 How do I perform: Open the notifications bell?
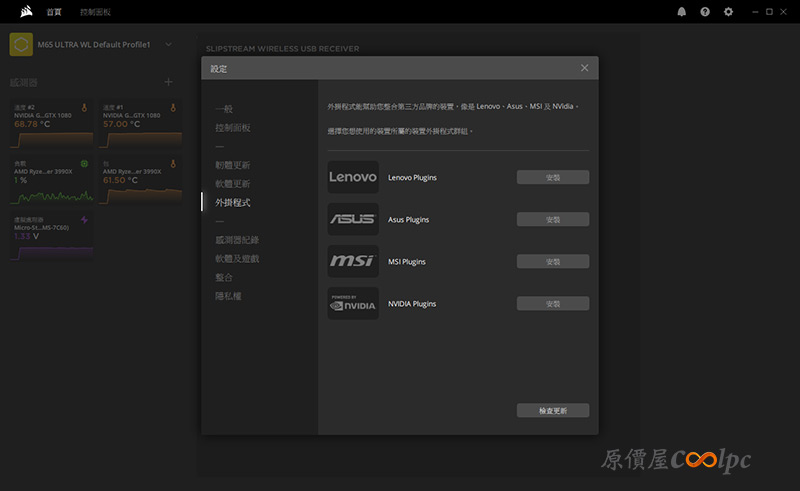coord(681,12)
